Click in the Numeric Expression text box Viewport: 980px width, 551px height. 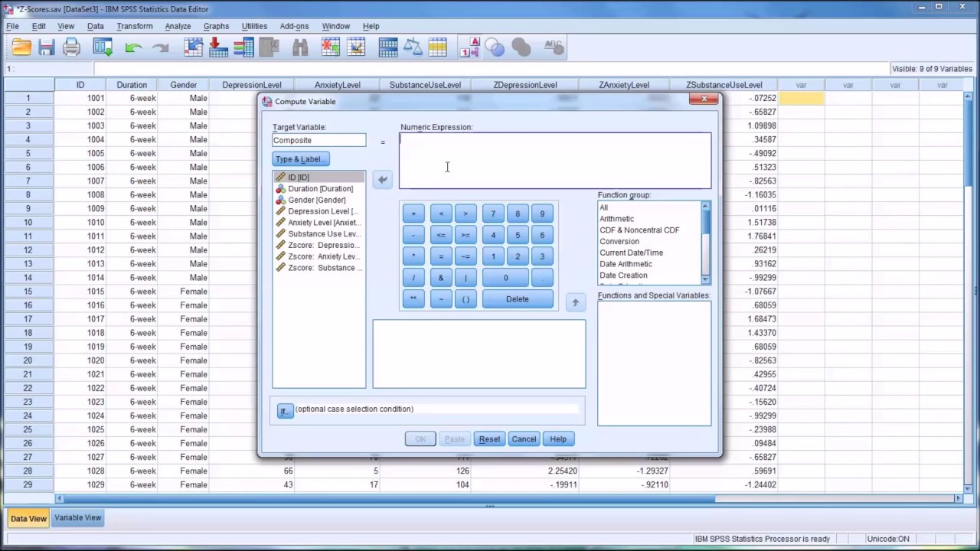point(555,161)
